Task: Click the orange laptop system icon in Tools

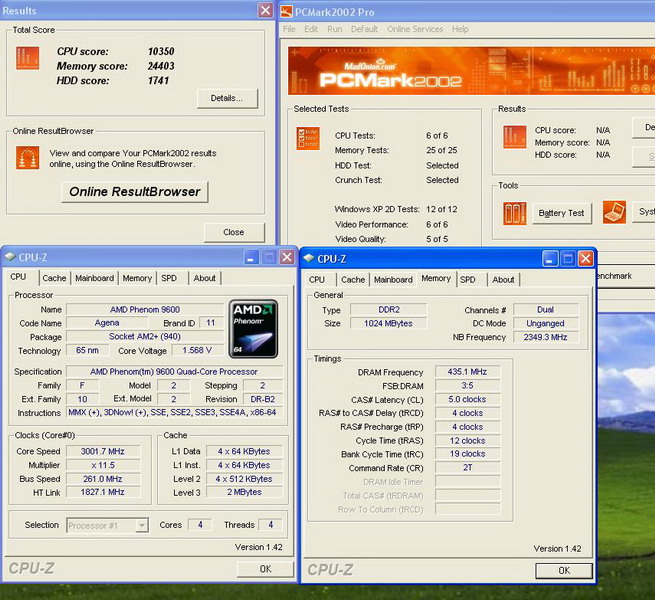Action: point(614,212)
